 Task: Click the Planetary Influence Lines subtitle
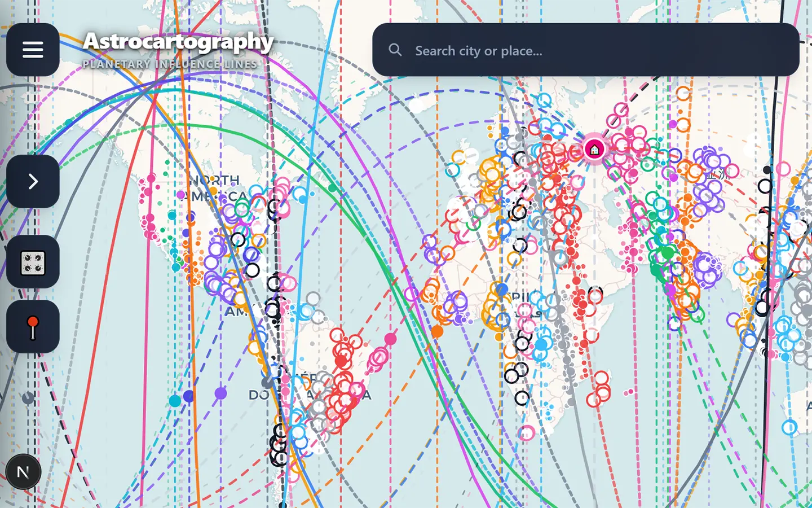tap(171, 64)
